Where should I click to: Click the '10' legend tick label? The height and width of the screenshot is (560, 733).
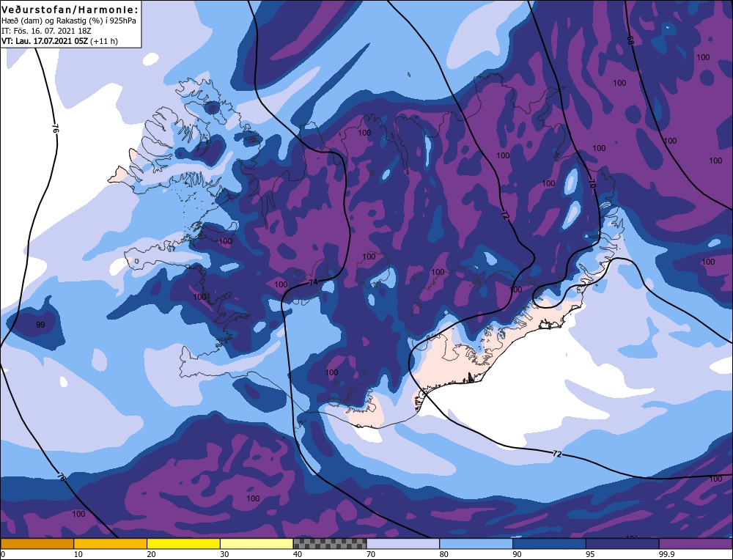click(78, 554)
